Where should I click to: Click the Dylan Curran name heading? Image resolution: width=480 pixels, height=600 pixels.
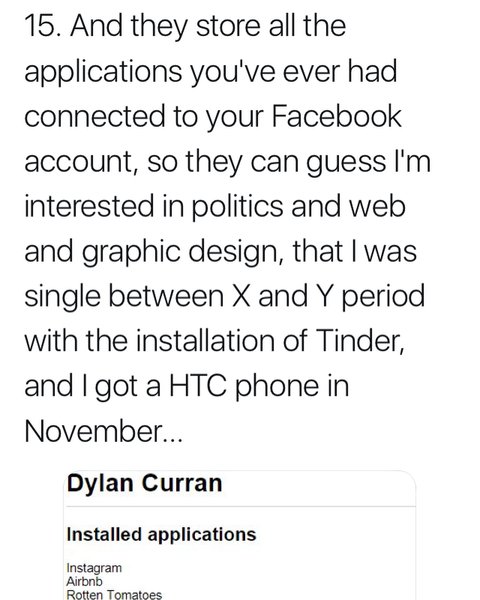(144, 483)
